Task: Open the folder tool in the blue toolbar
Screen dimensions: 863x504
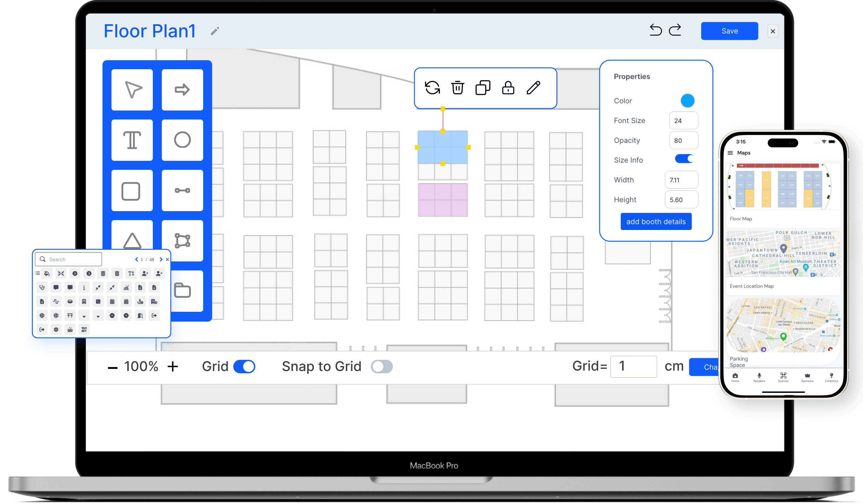Action: click(182, 290)
